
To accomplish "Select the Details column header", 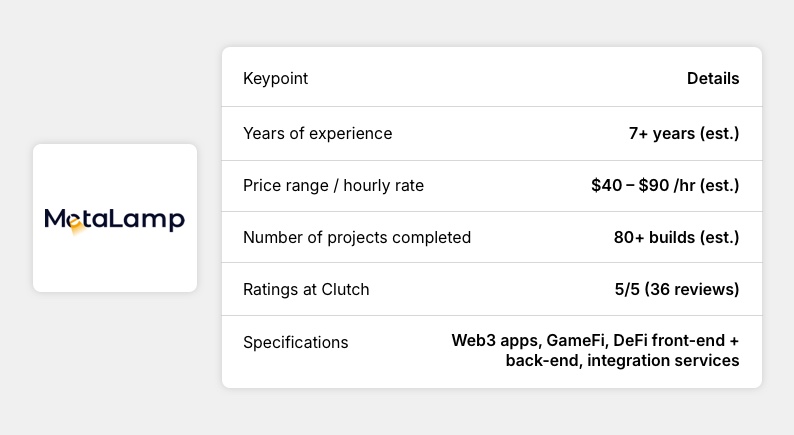I will (x=713, y=79).
